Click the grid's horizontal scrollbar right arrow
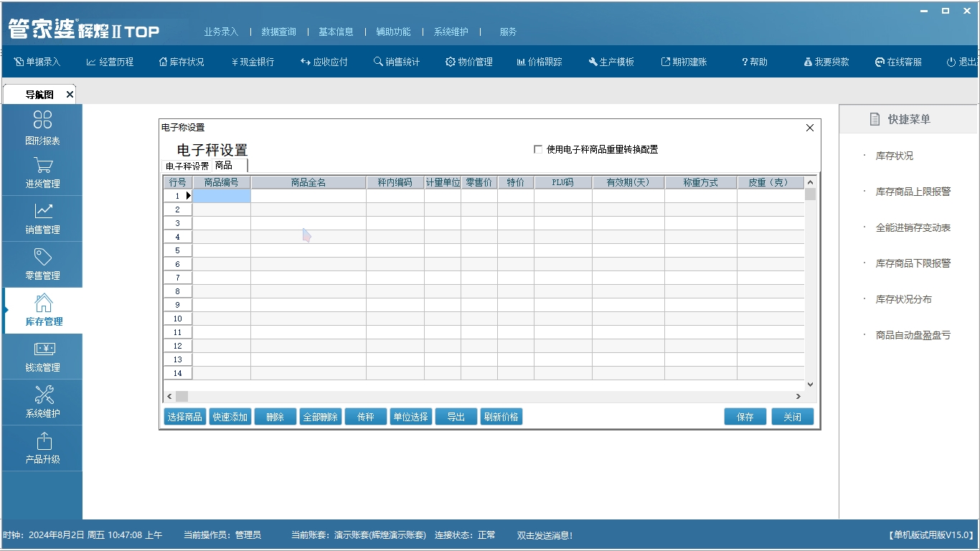 [x=798, y=397]
